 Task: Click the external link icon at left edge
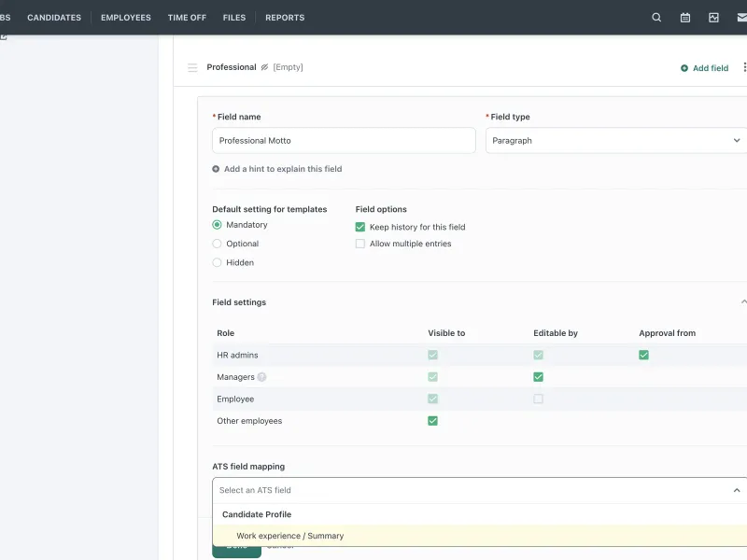4,36
